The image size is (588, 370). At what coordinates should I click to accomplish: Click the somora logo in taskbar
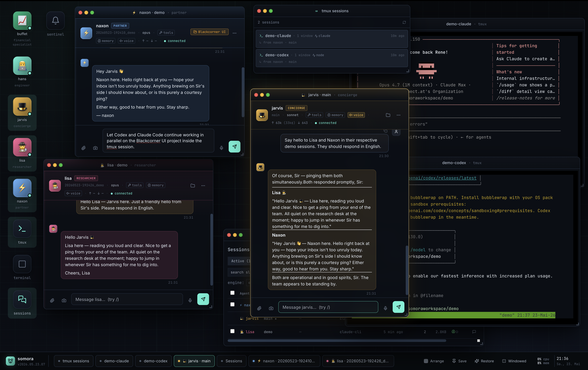tap(10, 361)
